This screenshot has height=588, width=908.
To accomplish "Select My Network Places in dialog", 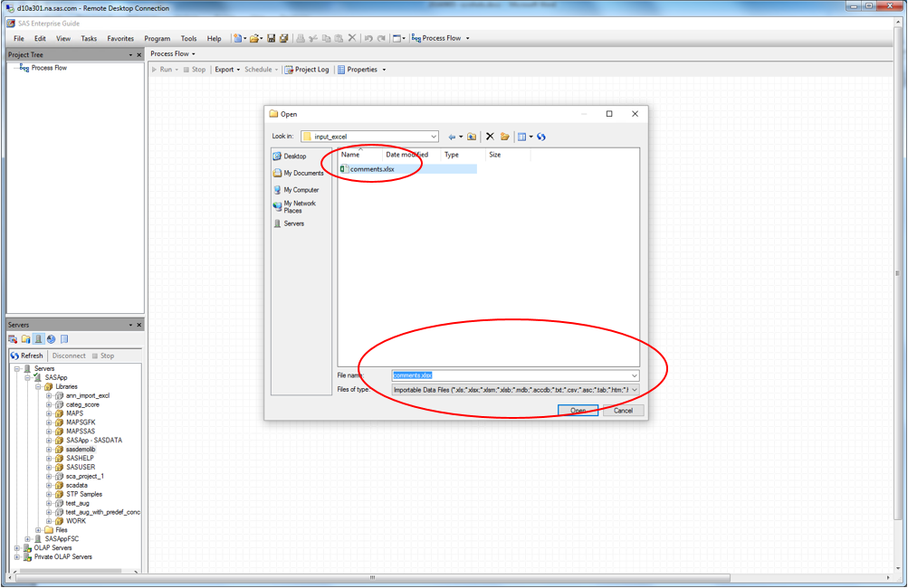I will tap(295, 206).
